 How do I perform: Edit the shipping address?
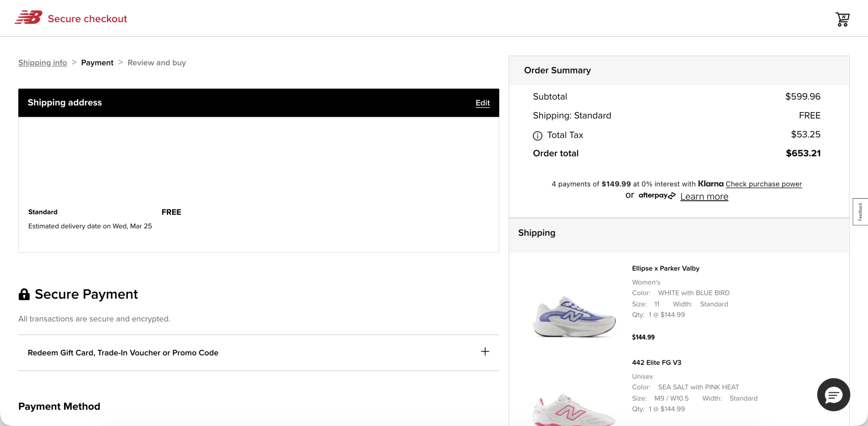tap(483, 103)
